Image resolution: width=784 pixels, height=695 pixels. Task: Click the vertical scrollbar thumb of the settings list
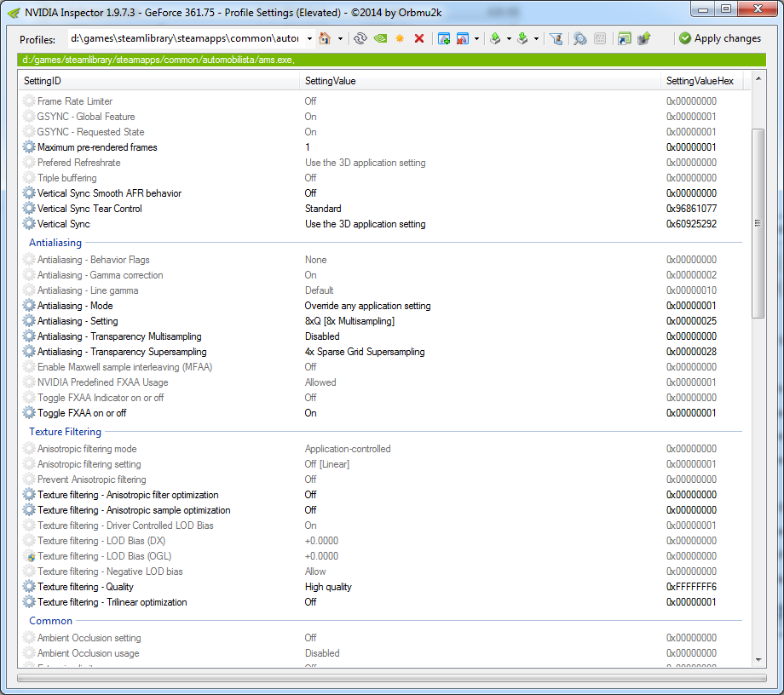click(758, 223)
